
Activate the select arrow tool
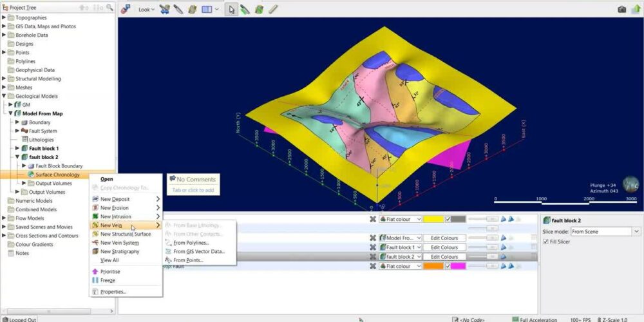click(232, 9)
